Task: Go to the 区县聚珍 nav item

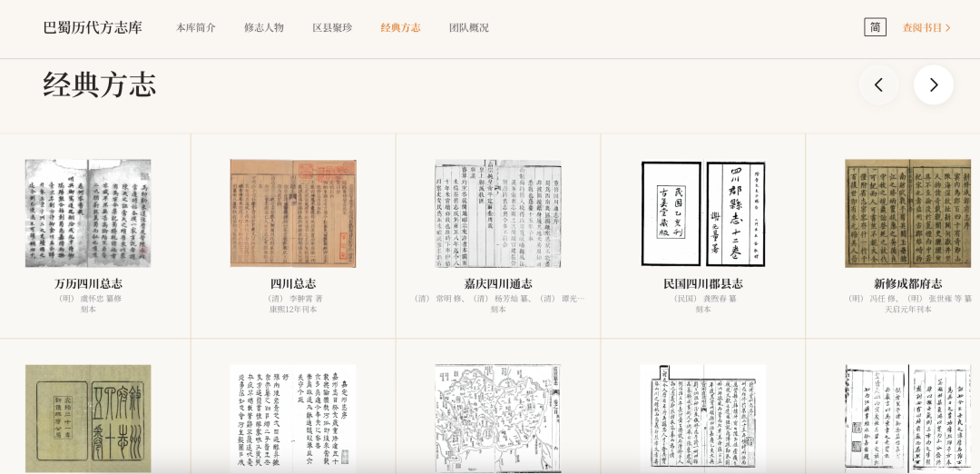Action: [x=332, y=27]
